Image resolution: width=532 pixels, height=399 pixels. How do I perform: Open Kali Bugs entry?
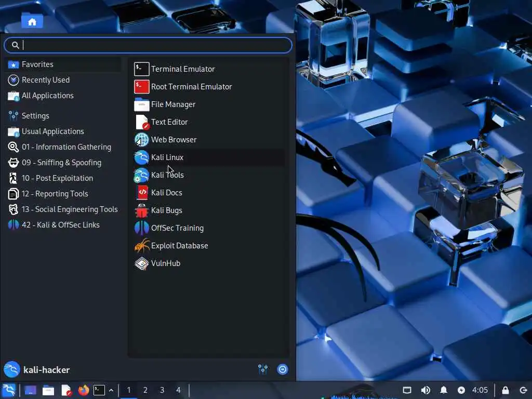tap(209, 210)
